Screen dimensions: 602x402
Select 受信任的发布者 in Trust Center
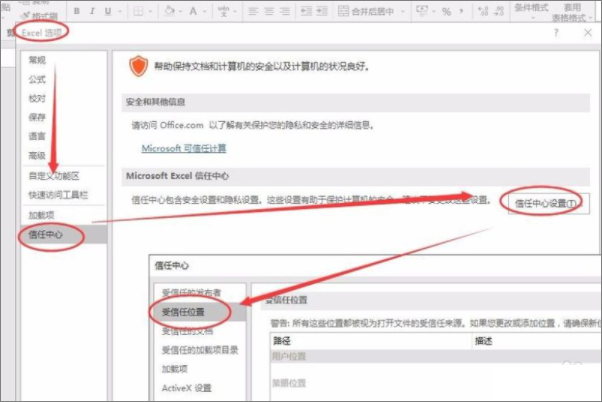click(x=191, y=293)
